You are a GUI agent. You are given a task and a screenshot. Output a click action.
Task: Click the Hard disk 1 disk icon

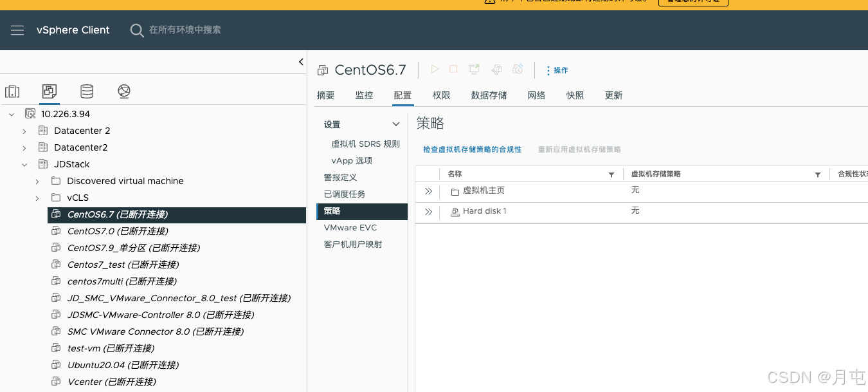click(455, 212)
